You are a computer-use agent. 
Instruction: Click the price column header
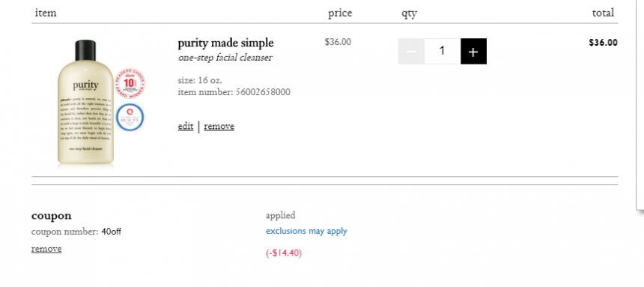(340, 13)
